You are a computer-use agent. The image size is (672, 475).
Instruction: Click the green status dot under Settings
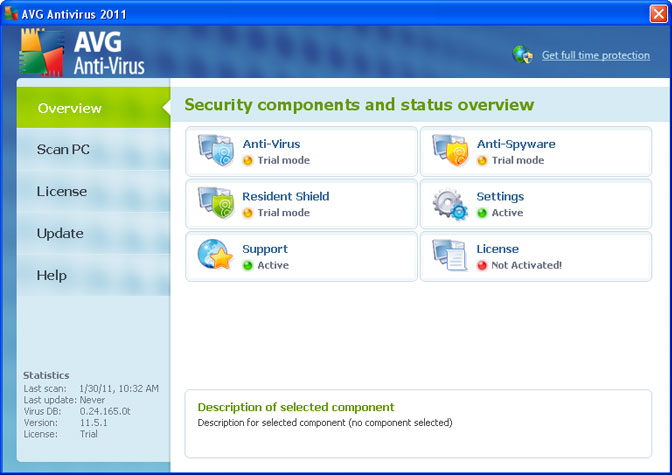tap(482, 213)
